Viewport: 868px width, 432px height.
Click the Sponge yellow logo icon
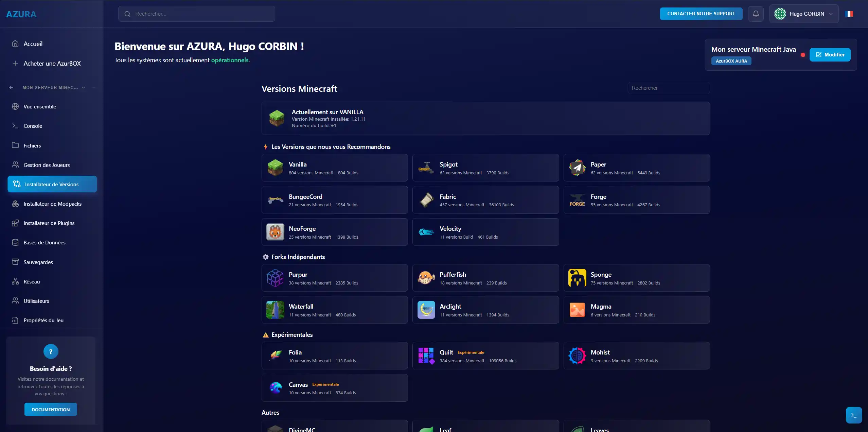577,278
